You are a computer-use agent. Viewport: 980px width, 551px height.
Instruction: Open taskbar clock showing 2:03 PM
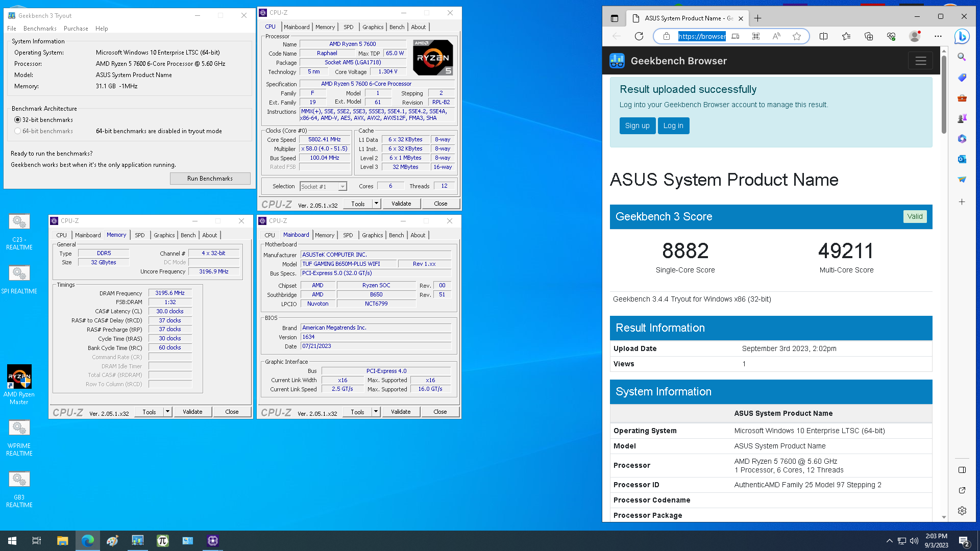(x=937, y=541)
